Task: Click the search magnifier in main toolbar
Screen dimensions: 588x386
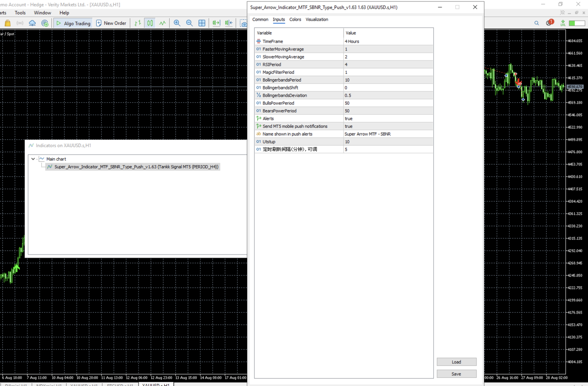Action: (x=537, y=23)
